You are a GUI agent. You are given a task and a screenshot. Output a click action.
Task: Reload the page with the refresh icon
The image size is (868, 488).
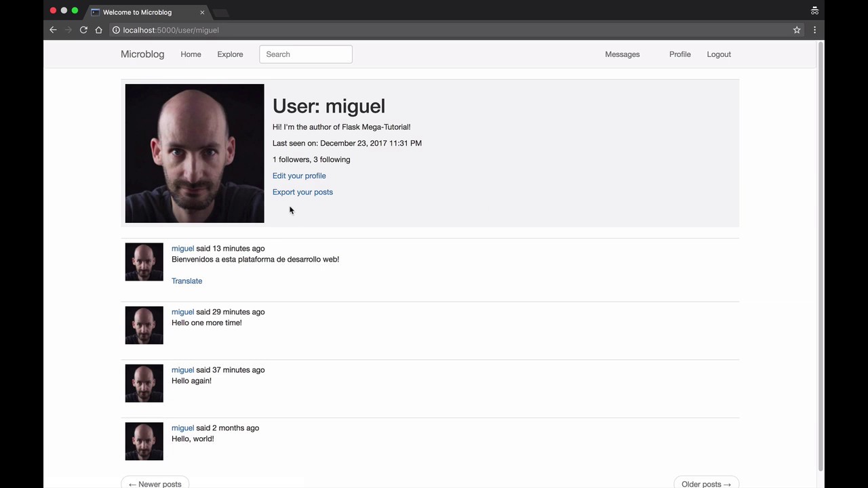tap(83, 30)
